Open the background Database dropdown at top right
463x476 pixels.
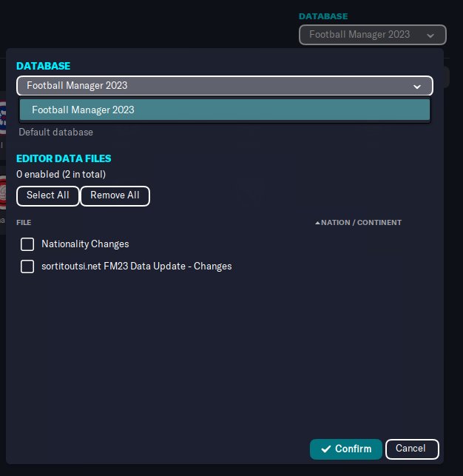pyautogui.click(x=372, y=35)
